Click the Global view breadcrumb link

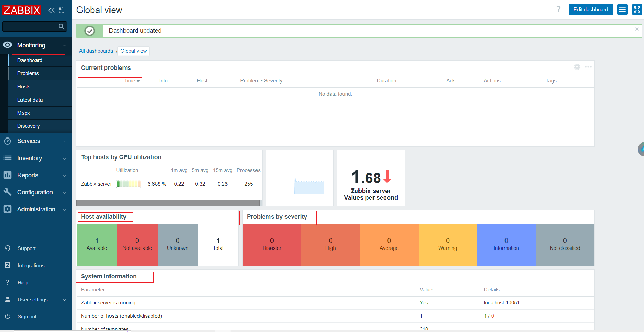pyautogui.click(x=134, y=51)
